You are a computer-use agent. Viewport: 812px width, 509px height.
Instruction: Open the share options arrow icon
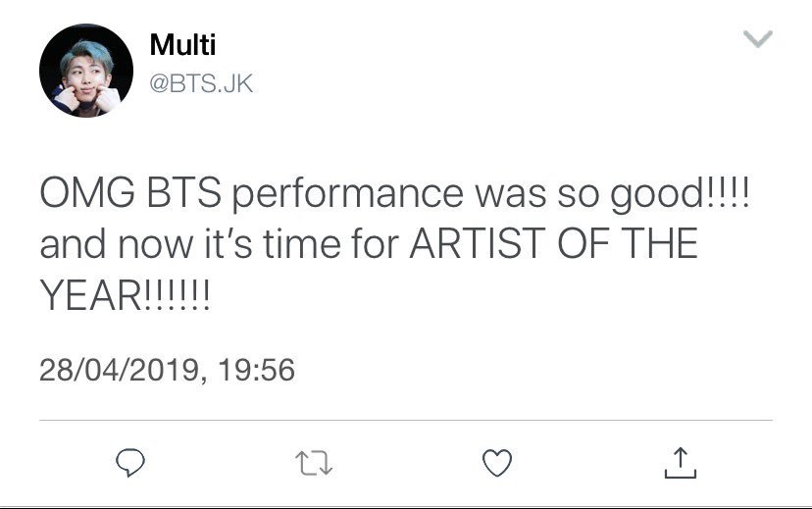(x=681, y=462)
